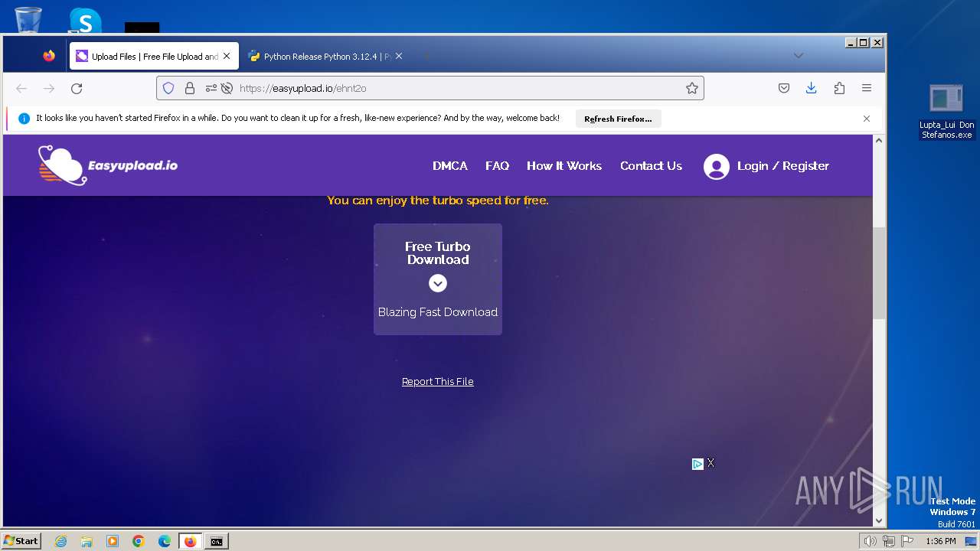Select the Upload Files tab
The width and height of the screenshot is (980, 551).
click(x=154, y=56)
